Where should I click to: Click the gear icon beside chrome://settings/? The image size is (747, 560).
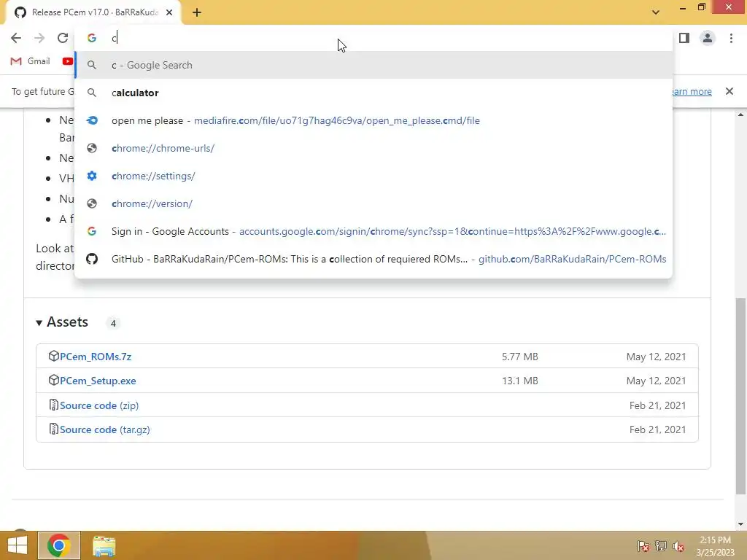tap(92, 176)
